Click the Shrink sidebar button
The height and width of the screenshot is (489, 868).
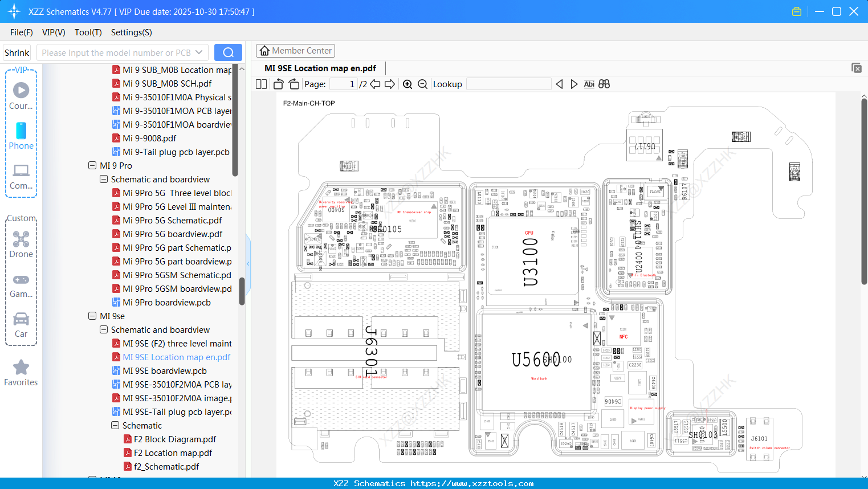(17, 52)
